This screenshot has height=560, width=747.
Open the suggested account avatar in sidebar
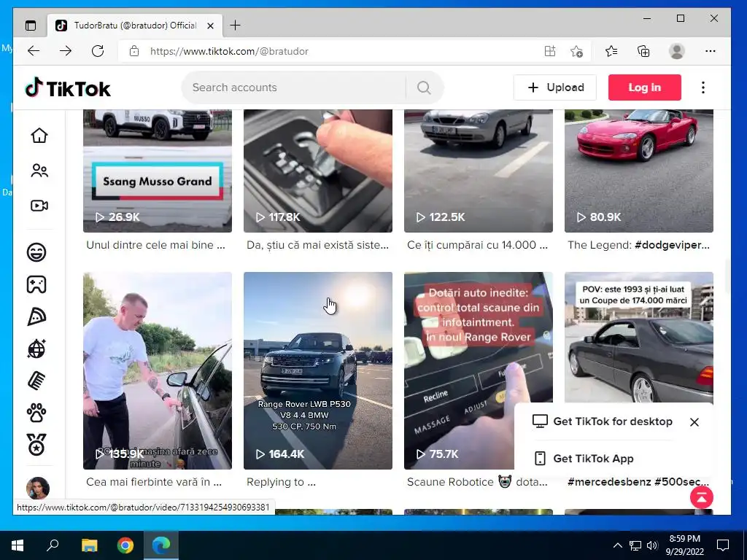[38, 488]
